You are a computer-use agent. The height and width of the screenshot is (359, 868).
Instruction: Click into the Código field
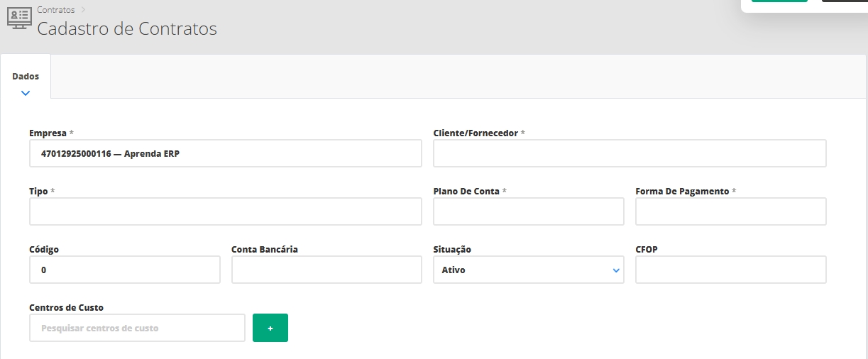[124, 270]
